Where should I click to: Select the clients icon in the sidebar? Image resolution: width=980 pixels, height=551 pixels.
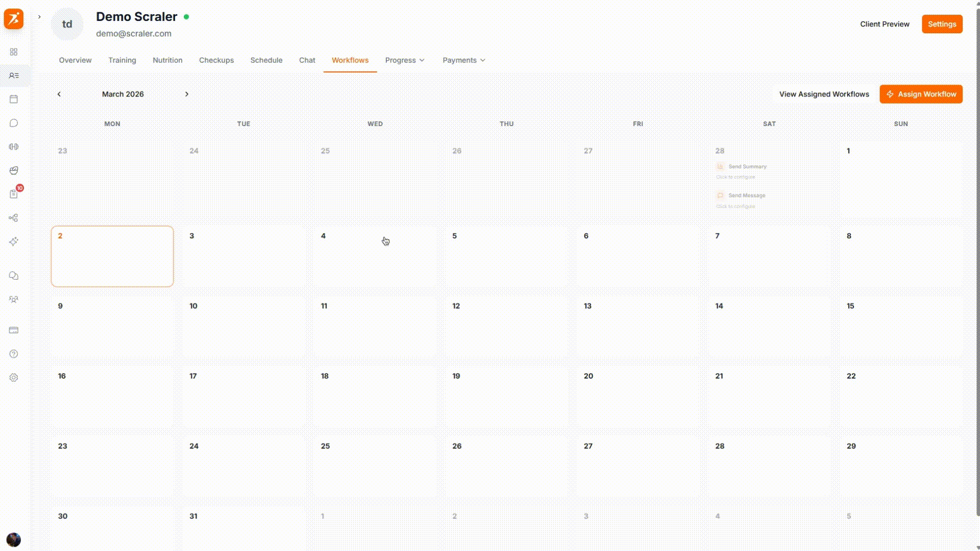tap(14, 75)
